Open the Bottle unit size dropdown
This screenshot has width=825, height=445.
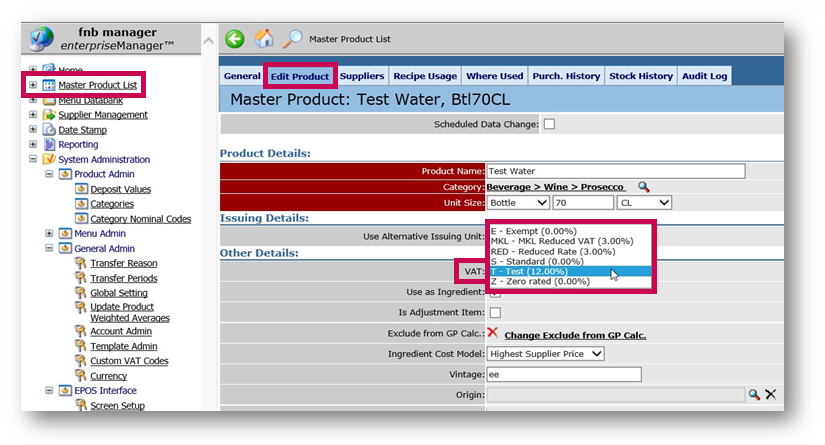pyautogui.click(x=518, y=203)
